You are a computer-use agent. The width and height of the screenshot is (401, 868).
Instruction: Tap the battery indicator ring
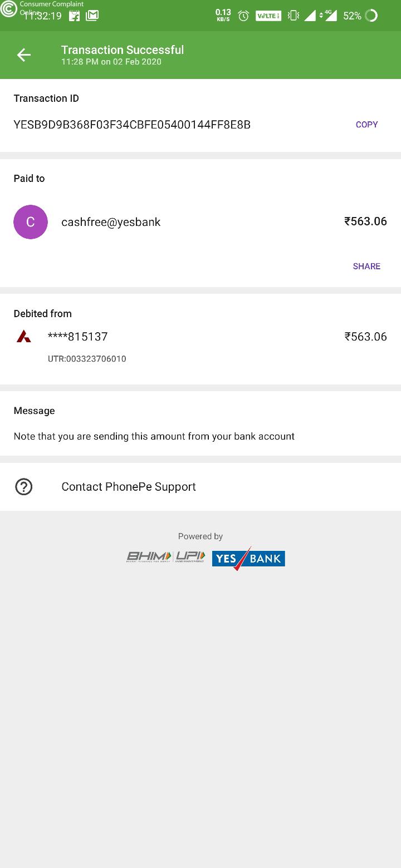coord(371,16)
